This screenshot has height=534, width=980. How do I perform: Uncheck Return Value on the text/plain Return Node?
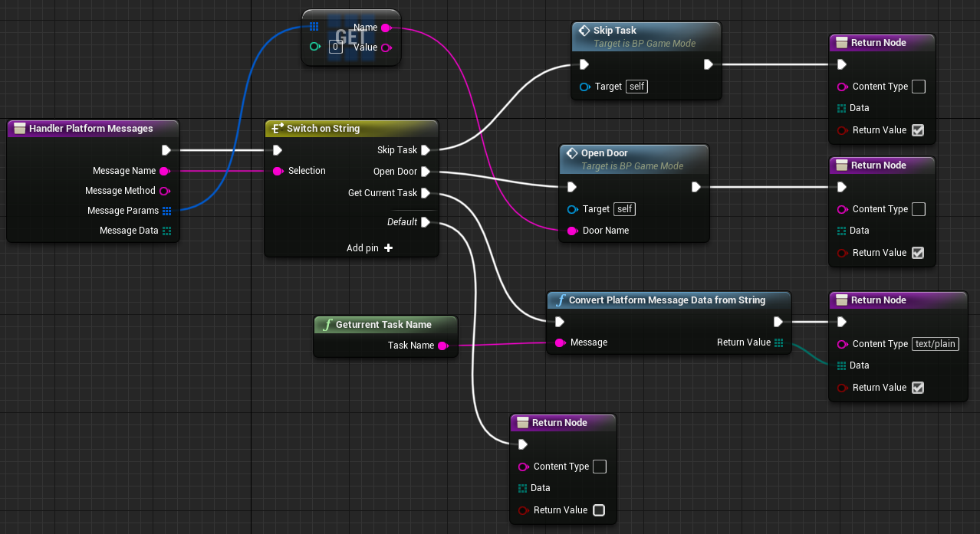918,388
